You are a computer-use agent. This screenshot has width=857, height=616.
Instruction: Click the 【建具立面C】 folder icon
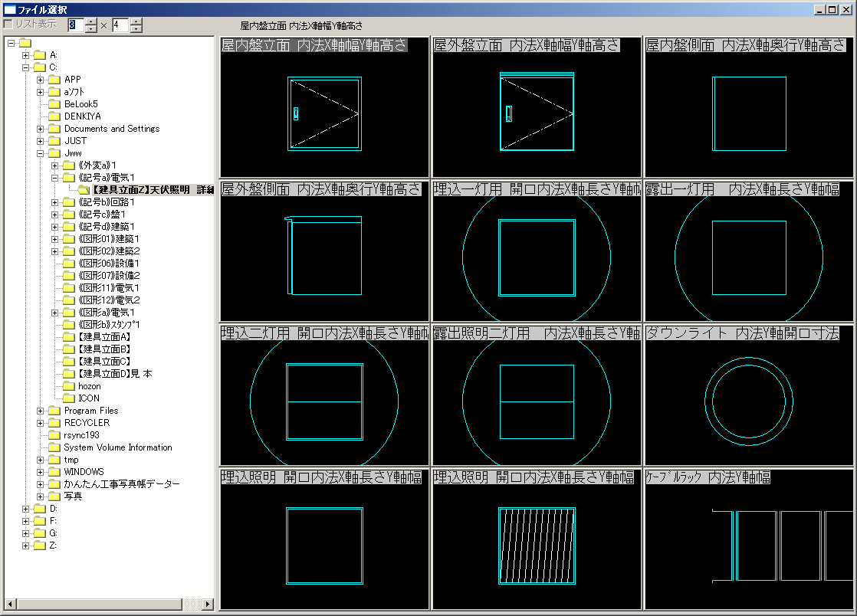[x=69, y=362]
